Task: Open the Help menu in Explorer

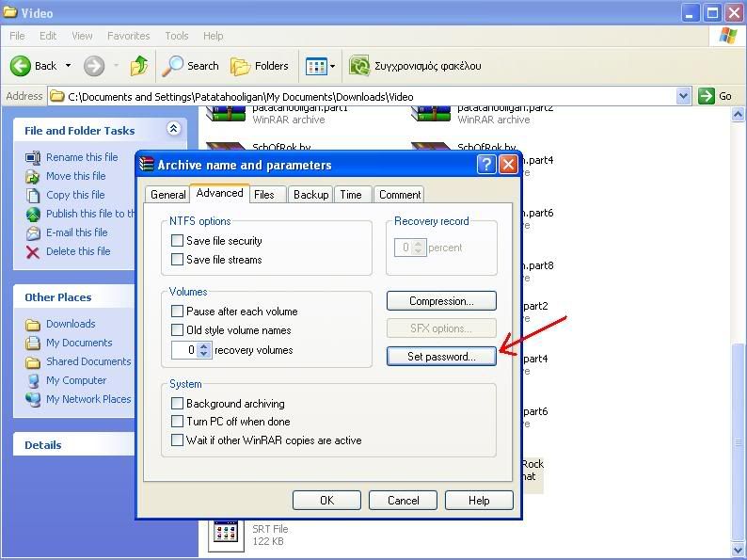Action: pyautogui.click(x=213, y=36)
